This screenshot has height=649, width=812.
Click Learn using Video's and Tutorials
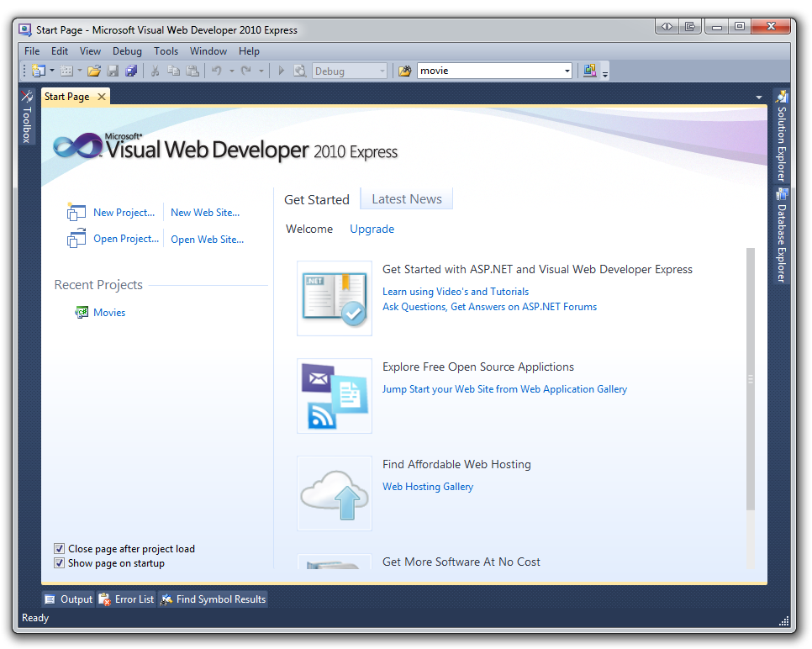[455, 291]
